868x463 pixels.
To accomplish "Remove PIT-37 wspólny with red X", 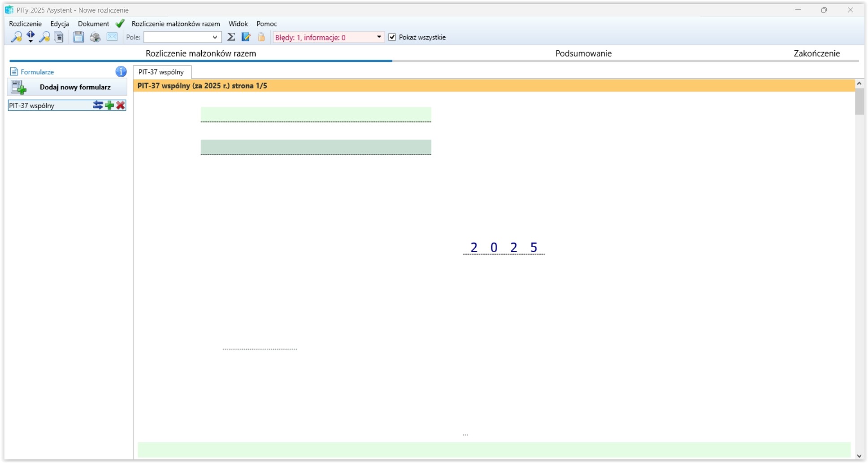I will (x=121, y=105).
